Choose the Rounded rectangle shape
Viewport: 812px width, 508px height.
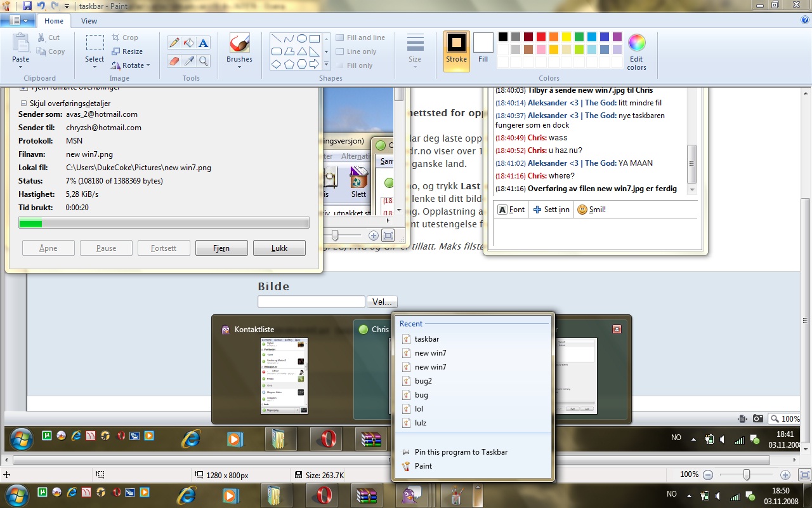[x=277, y=51]
